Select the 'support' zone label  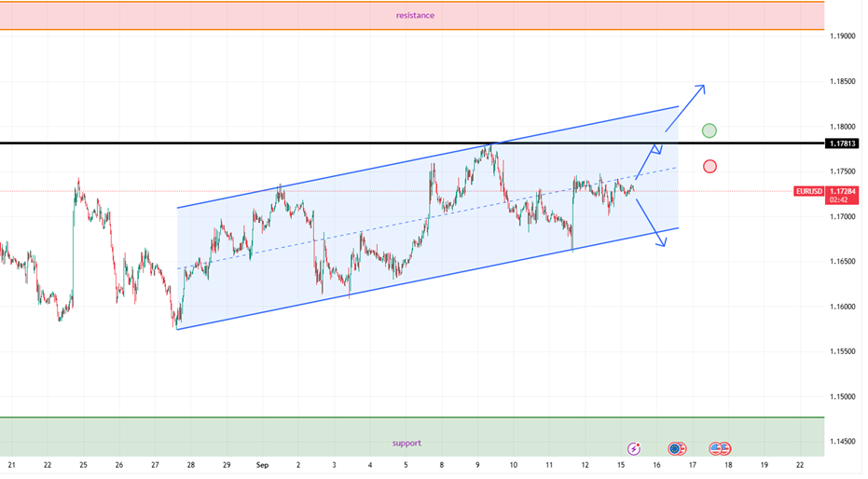click(406, 443)
